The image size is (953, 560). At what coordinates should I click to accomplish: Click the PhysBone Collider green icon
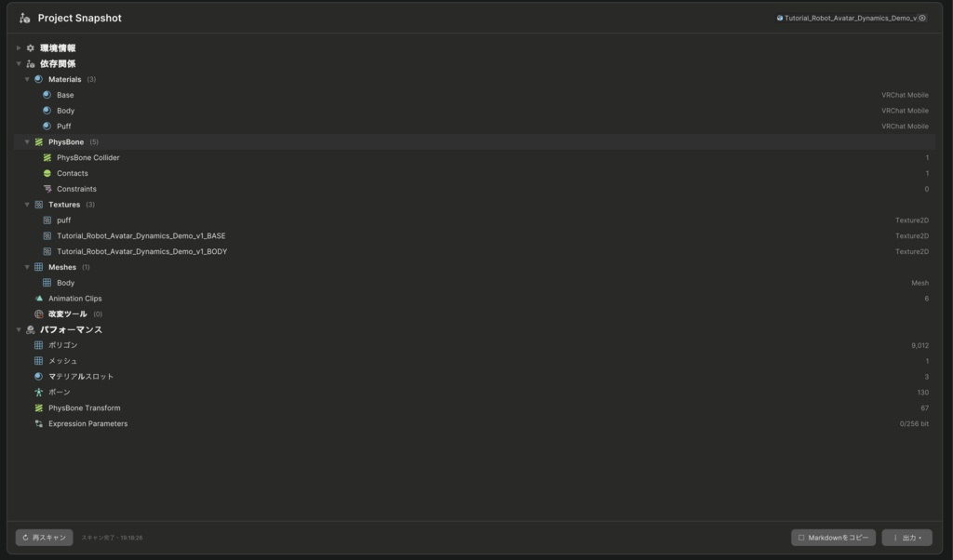[x=47, y=157]
